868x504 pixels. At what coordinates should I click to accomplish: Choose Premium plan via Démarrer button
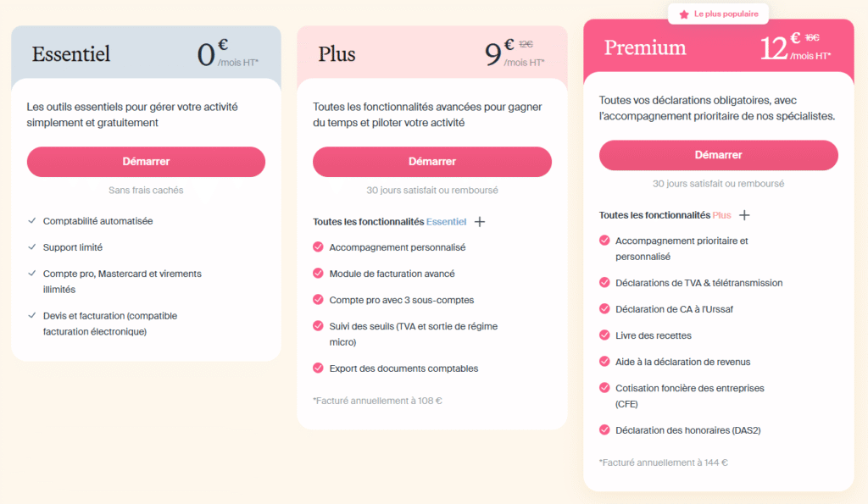pos(718,155)
